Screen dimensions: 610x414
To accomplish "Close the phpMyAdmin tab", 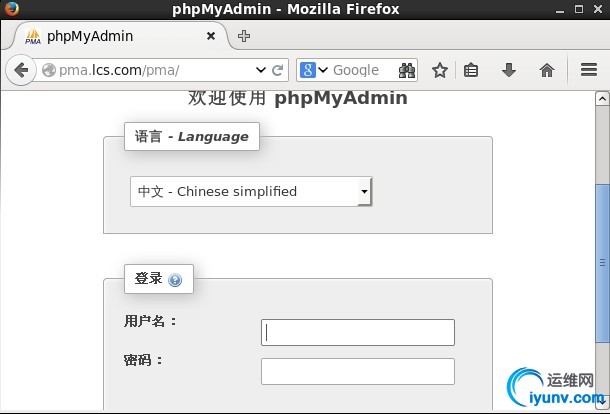I will [211, 36].
